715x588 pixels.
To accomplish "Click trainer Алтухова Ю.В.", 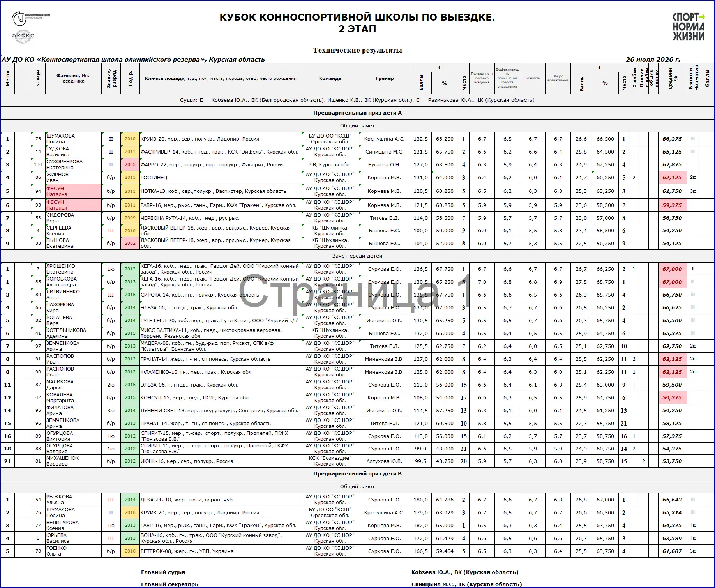I will (385, 461).
